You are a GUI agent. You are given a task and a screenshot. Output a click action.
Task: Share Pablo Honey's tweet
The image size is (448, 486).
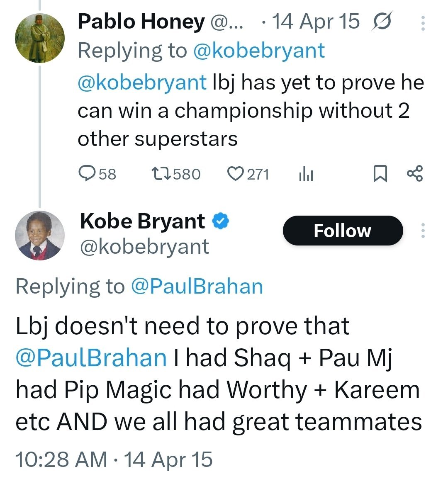414,174
